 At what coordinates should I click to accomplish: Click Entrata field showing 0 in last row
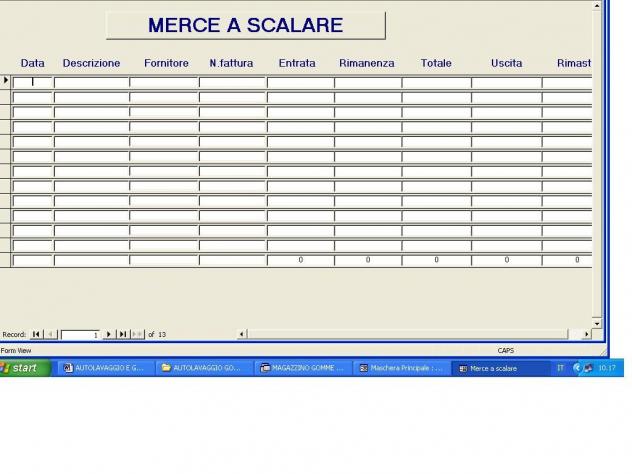pyautogui.click(x=301, y=260)
